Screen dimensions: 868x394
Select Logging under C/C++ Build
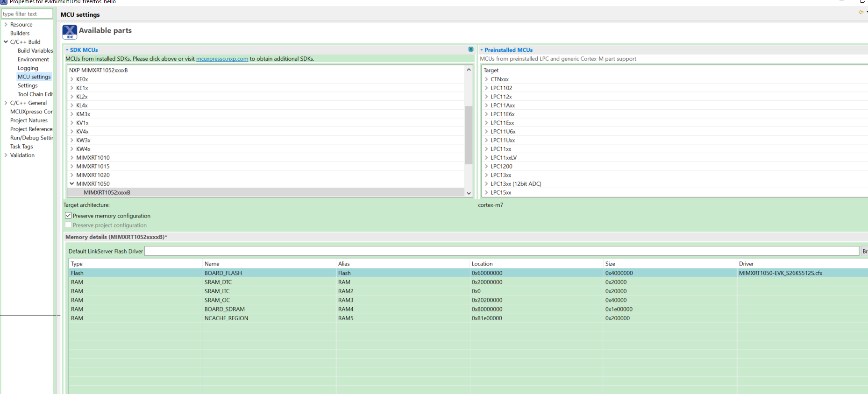(28, 68)
